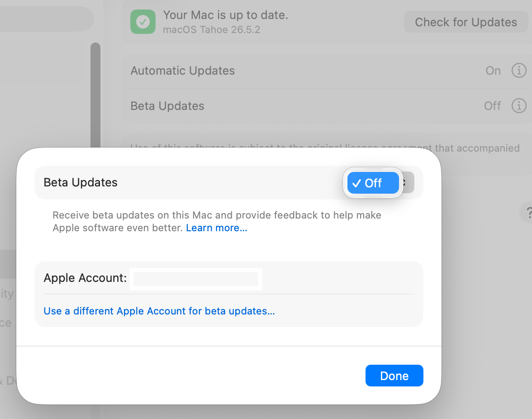Use a different Apple Account for beta updates
The height and width of the screenshot is (419, 532).
point(159,311)
